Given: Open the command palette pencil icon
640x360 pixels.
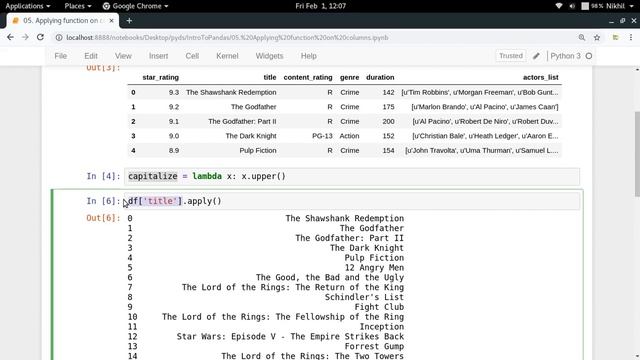Looking at the screenshot, I should coord(536,56).
